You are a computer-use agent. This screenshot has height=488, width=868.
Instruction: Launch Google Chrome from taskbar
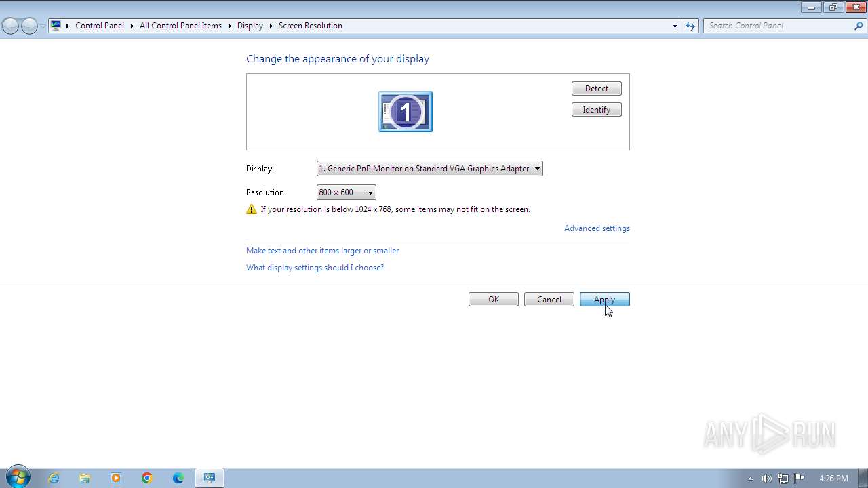[x=147, y=478]
